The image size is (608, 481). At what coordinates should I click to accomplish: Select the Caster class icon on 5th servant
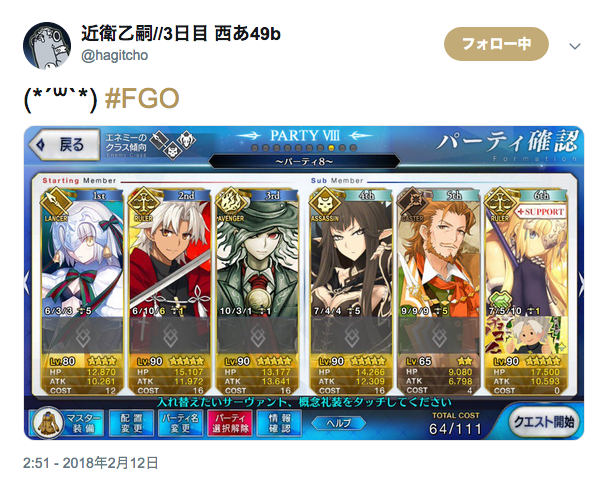(413, 202)
